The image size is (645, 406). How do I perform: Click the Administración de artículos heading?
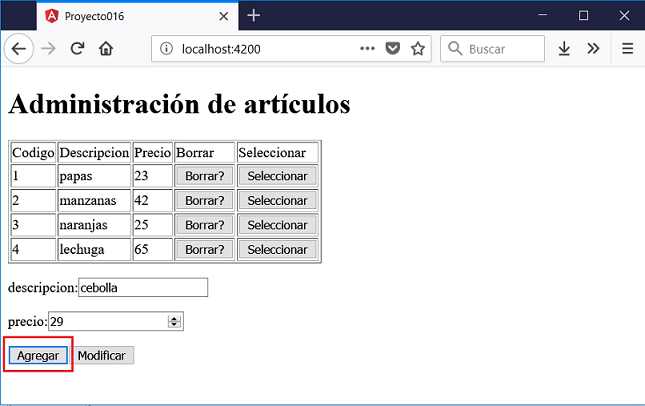click(179, 104)
